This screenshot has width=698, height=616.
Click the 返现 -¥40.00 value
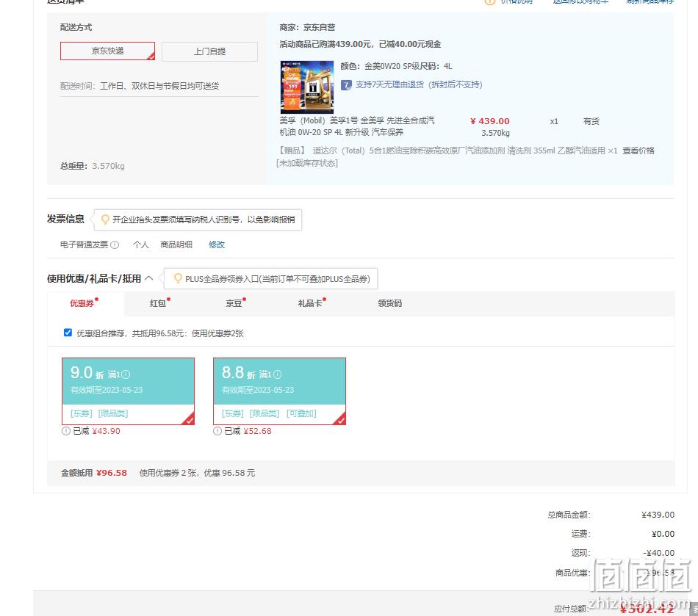coord(659,553)
